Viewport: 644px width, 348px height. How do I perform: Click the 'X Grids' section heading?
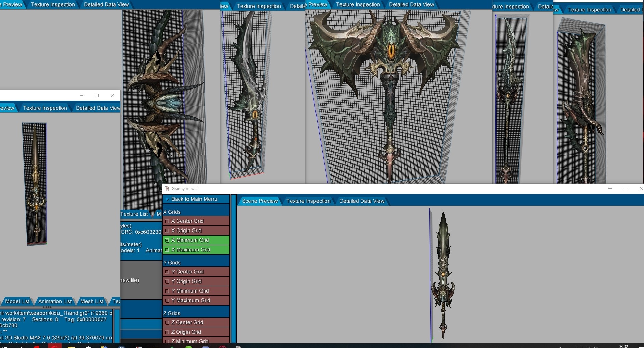[x=172, y=212]
